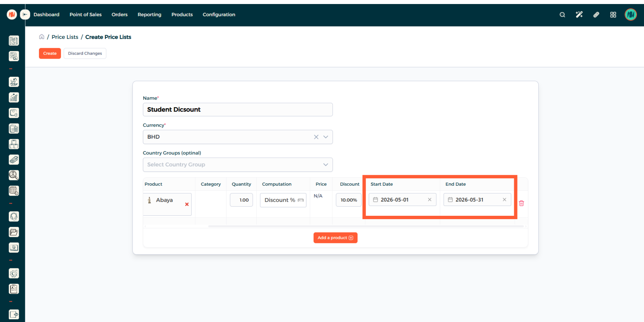
Task: Collapse the sidebar with the arrow toggle
Action: pos(25,14)
